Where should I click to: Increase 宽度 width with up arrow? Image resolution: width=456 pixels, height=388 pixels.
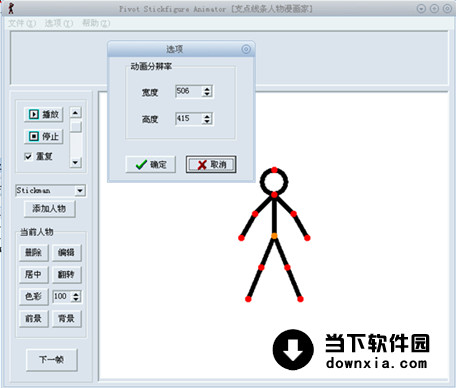[207, 89]
